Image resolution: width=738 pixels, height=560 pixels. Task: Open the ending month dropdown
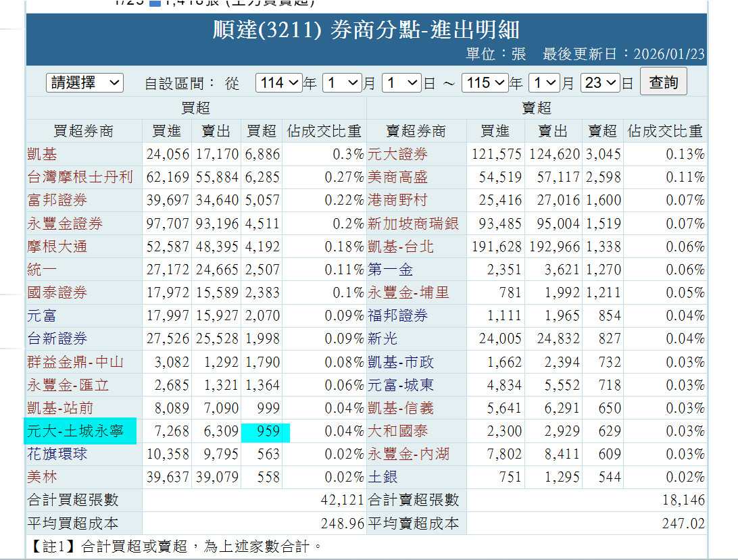[546, 82]
